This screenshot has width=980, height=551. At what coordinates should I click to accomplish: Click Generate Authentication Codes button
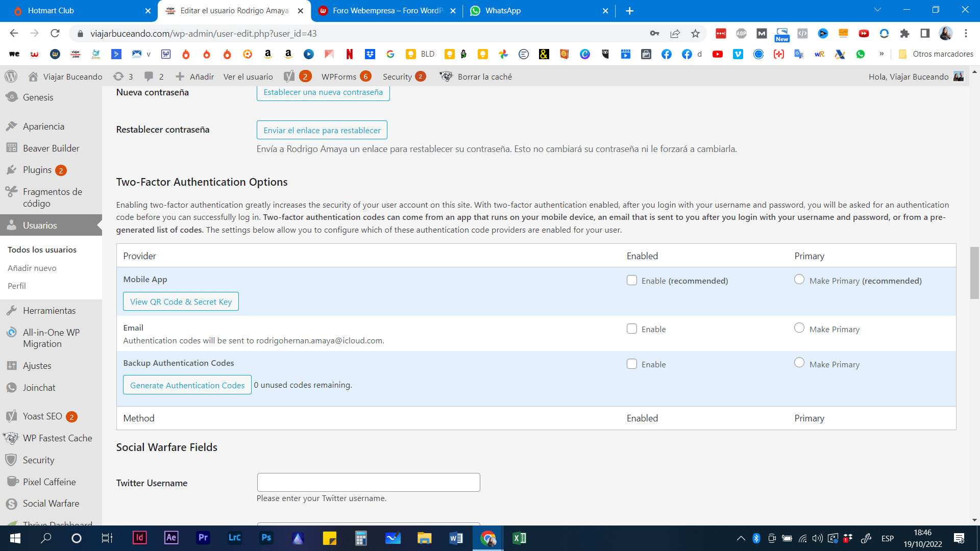[187, 385]
